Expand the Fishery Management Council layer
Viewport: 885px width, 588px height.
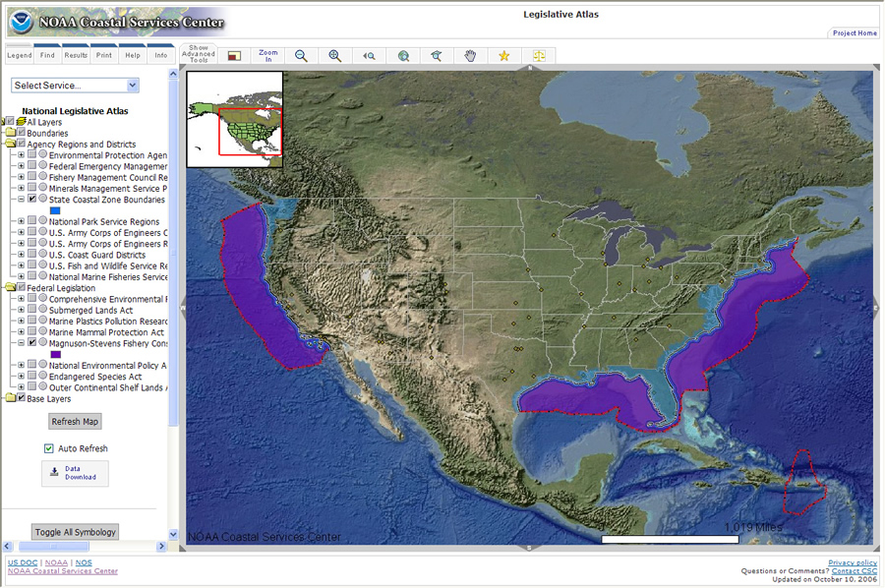coord(21,177)
